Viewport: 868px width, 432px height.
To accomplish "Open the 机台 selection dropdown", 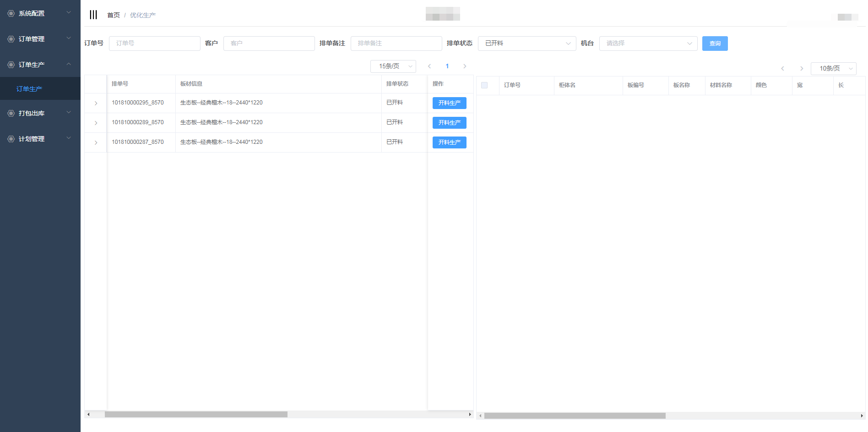I will (648, 44).
